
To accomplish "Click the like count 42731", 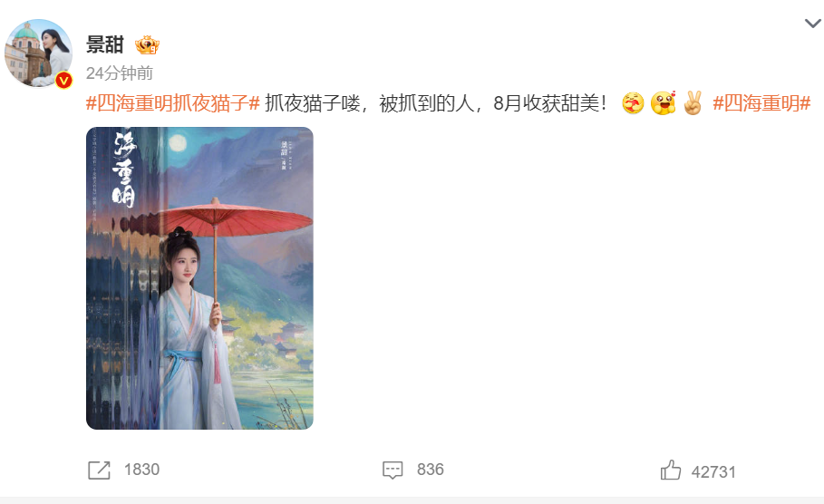I will (713, 472).
